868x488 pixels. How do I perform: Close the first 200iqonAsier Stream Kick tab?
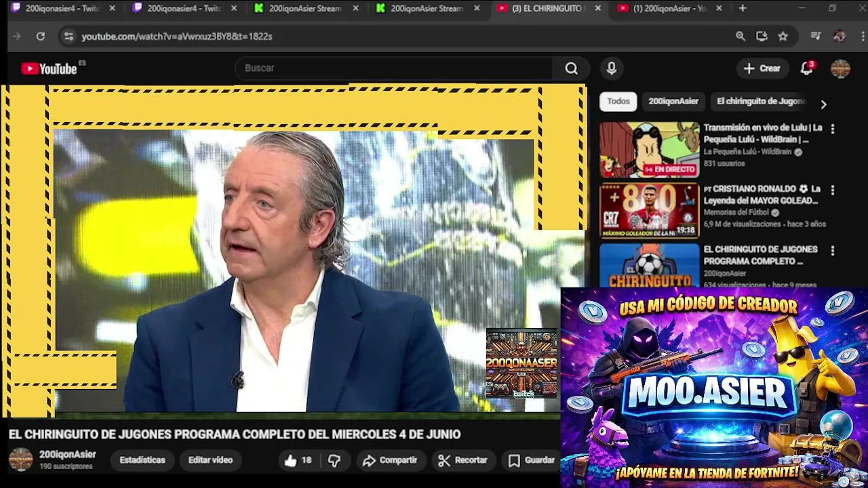pyautogui.click(x=356, y=8)
